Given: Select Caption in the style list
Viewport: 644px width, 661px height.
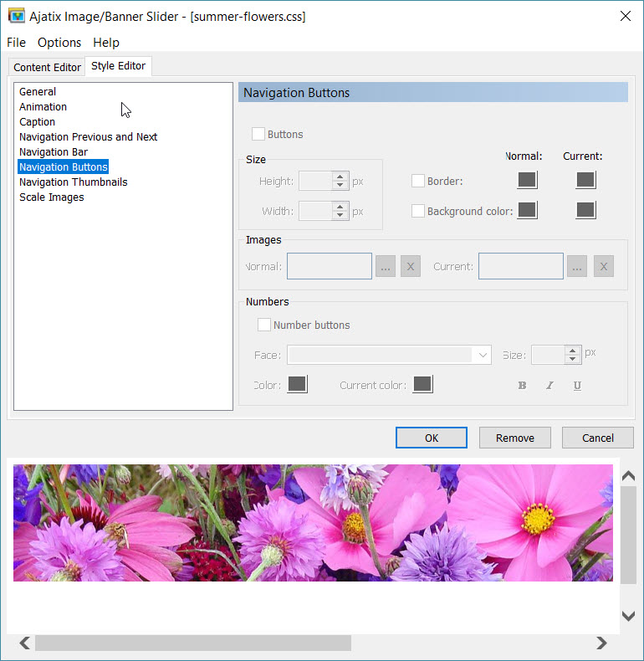Looking at the screenshot, I should point(37,122).
